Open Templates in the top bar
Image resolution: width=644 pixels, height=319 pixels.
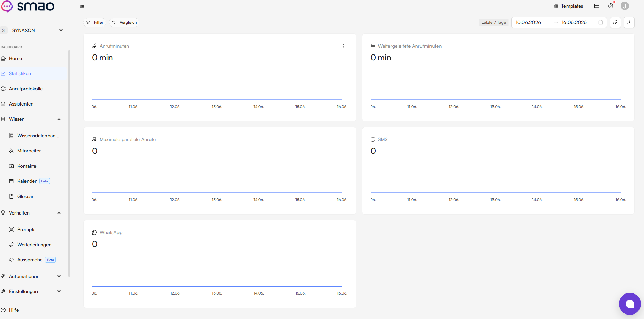568,6
